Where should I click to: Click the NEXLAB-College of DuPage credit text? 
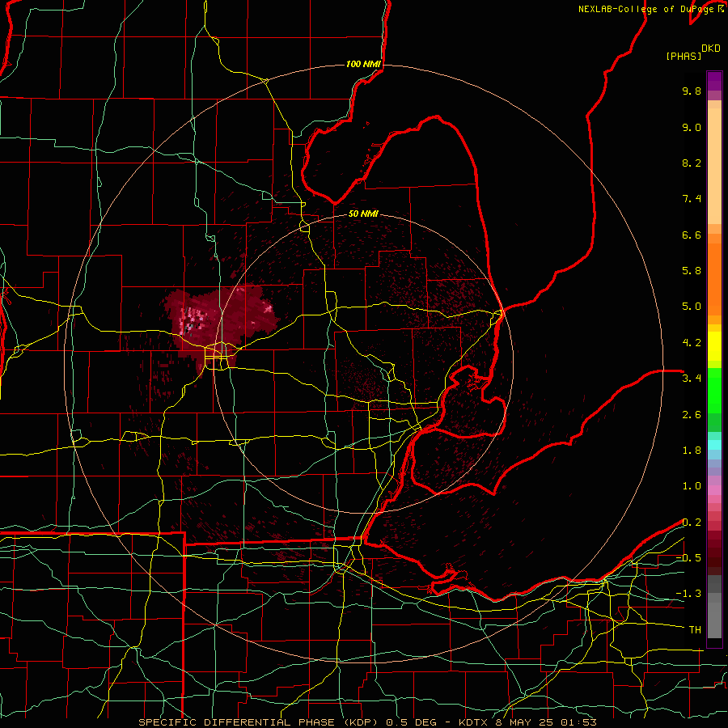tap(647, 9)
